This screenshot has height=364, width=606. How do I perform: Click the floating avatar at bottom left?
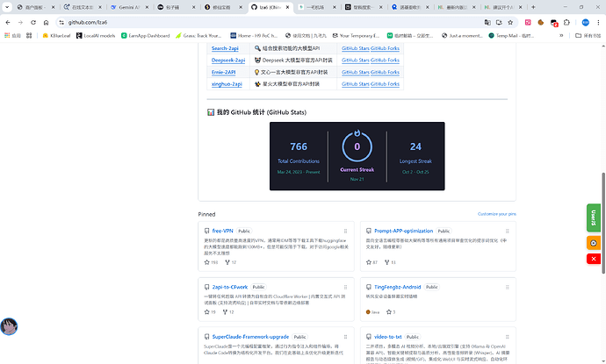click(x=9, y=326)
